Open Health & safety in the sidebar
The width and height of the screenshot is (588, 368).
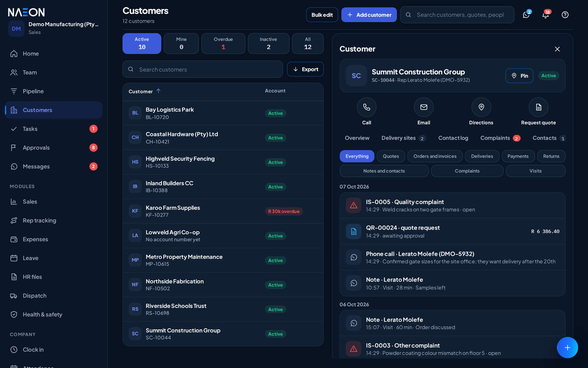coord(54,314)
